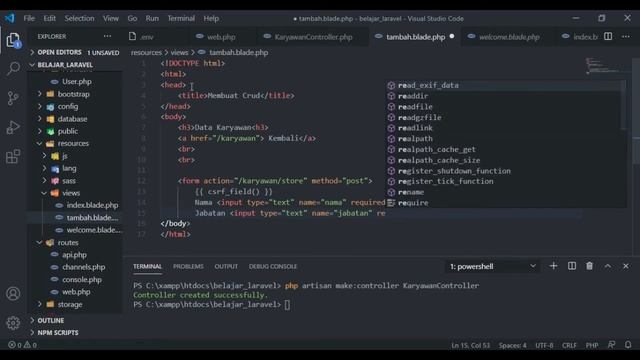Switch to Output panel tab

[226, 267]
